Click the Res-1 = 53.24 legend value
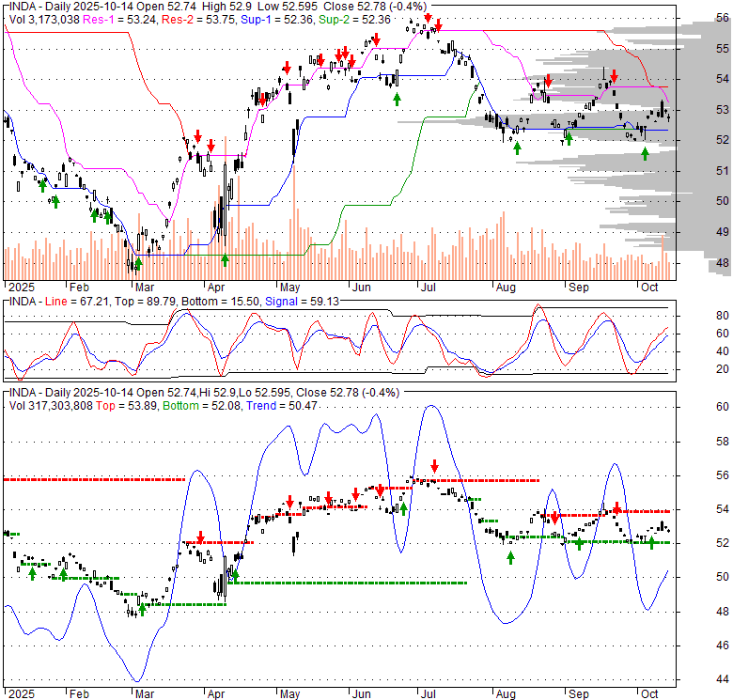This screenshot has height=700, width=733. [x=120, y=20]
